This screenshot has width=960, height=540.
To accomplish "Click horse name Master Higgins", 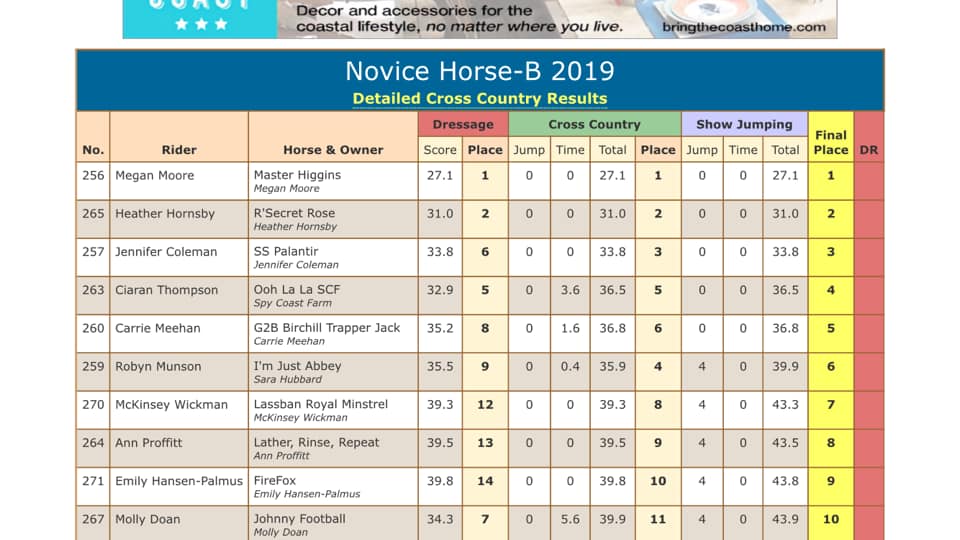I will [x=297, y=175].
